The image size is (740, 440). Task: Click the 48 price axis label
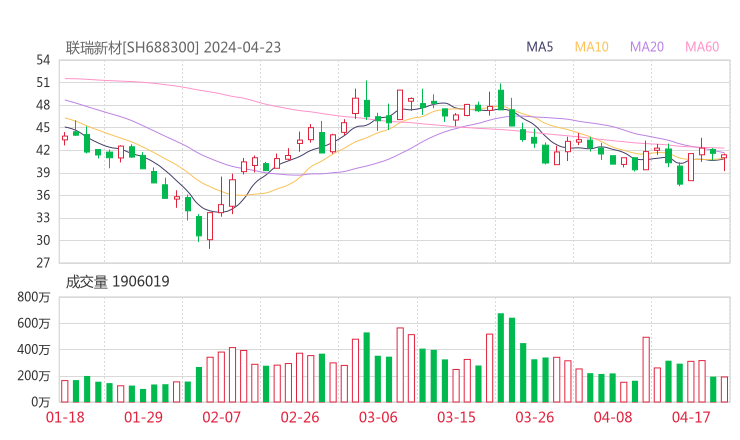[43, 105]
